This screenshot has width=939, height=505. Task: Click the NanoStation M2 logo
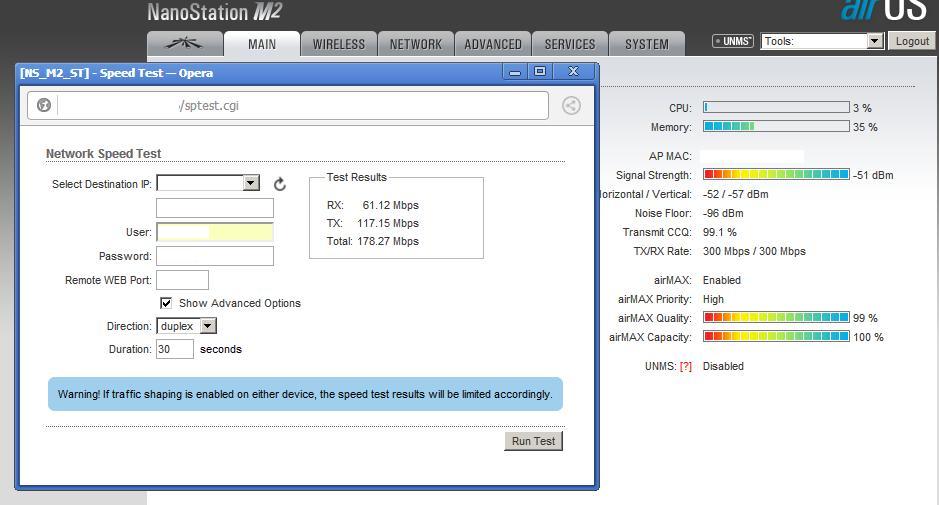(x=214, y=13)
